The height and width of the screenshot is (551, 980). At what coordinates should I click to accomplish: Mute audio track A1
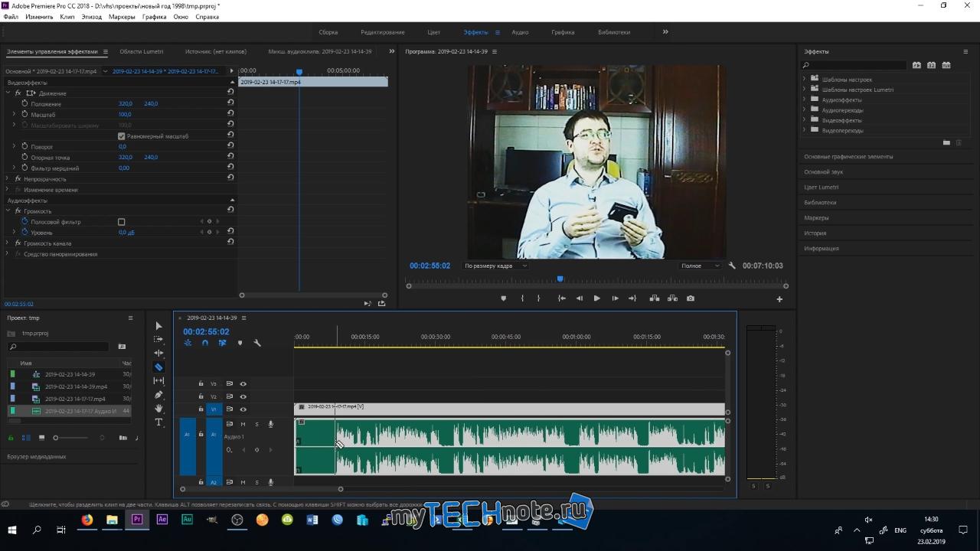click(x=243, y=424)
